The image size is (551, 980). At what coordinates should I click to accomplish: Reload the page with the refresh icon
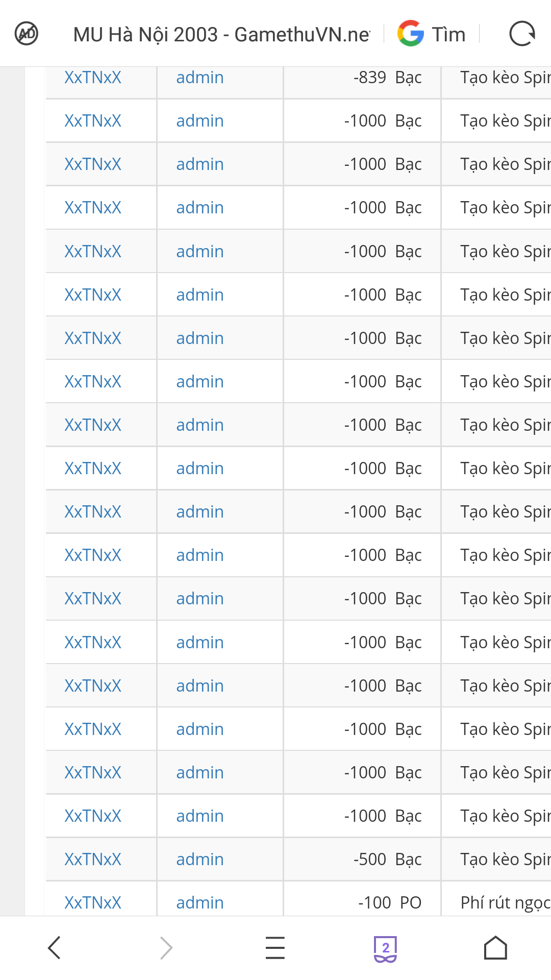point(522,34)
